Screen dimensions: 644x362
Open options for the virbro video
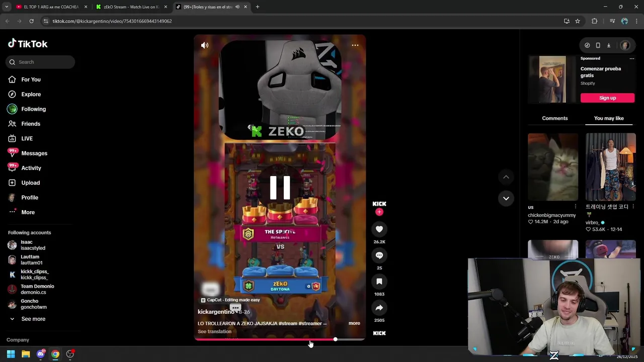click(633, 207)
